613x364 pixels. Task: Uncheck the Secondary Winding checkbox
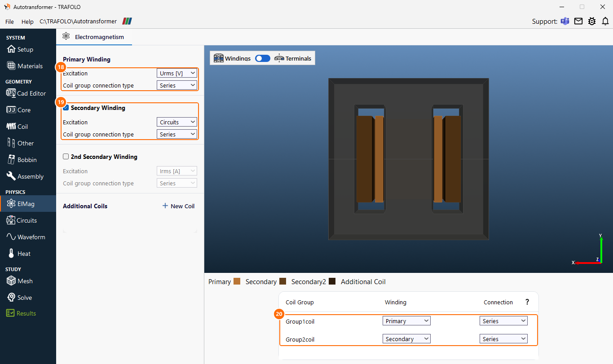click(x=66, y=108)
